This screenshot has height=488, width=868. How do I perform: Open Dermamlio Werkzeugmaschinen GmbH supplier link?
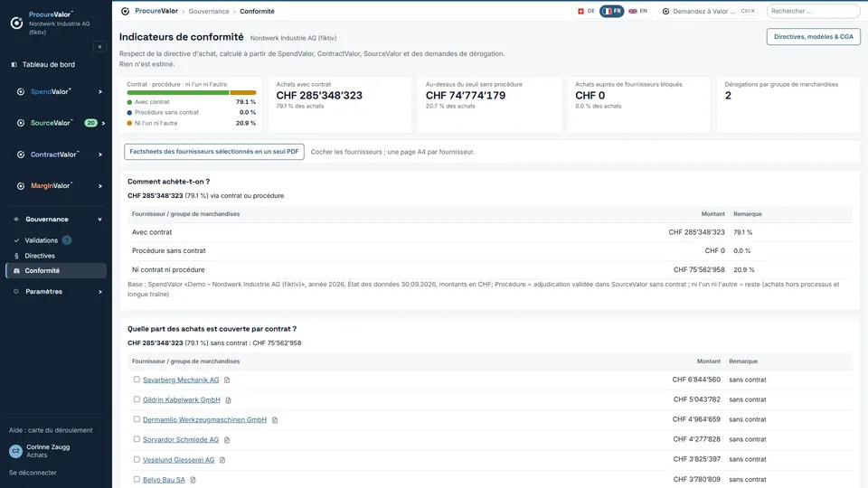[x=205, y=420]
